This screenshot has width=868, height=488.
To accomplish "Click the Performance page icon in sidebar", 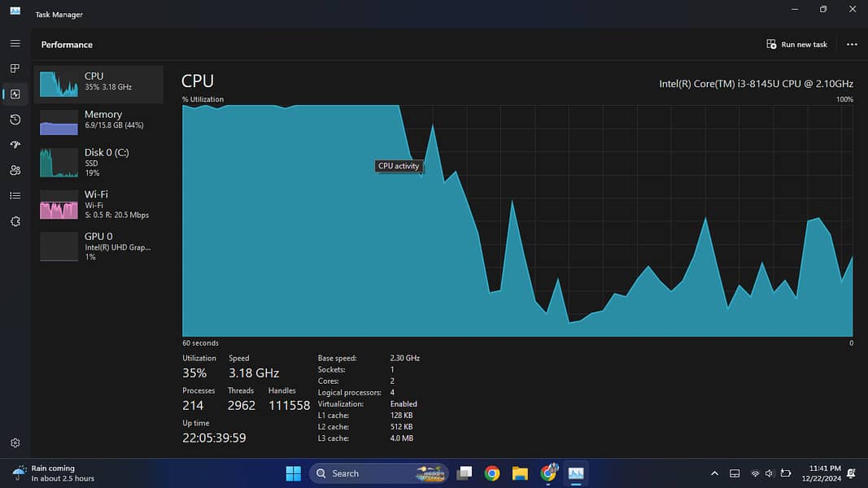I will pyautogui.click(x=15, y=94).
